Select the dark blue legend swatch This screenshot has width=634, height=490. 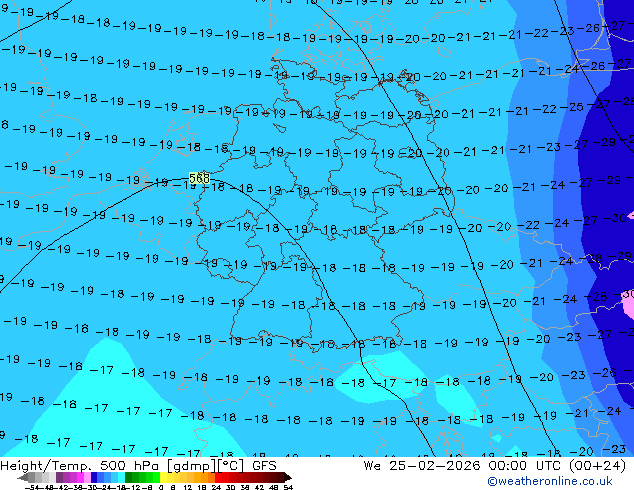tap(94, 477)
